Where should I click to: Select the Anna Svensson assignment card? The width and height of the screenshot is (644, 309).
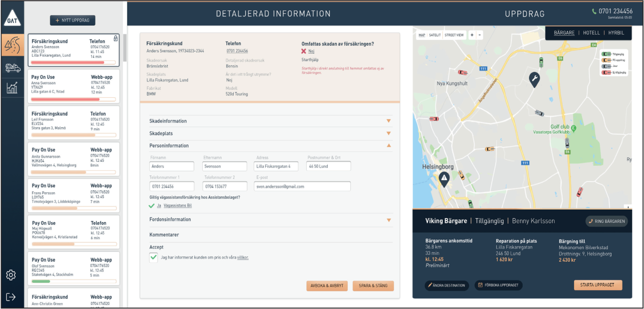pyautogui.click(x=74, y=86)
